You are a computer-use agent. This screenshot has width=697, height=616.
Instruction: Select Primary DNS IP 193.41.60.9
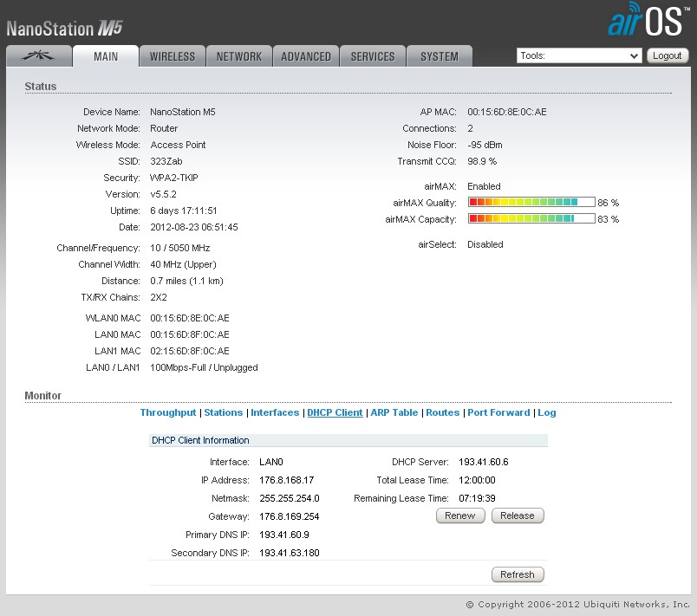pos(284,535)
